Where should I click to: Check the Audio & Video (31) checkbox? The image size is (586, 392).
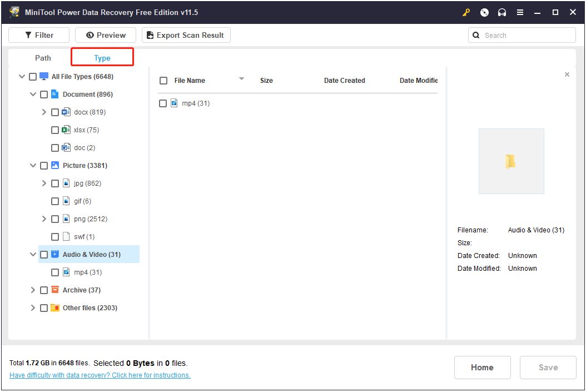pos(44,255)
